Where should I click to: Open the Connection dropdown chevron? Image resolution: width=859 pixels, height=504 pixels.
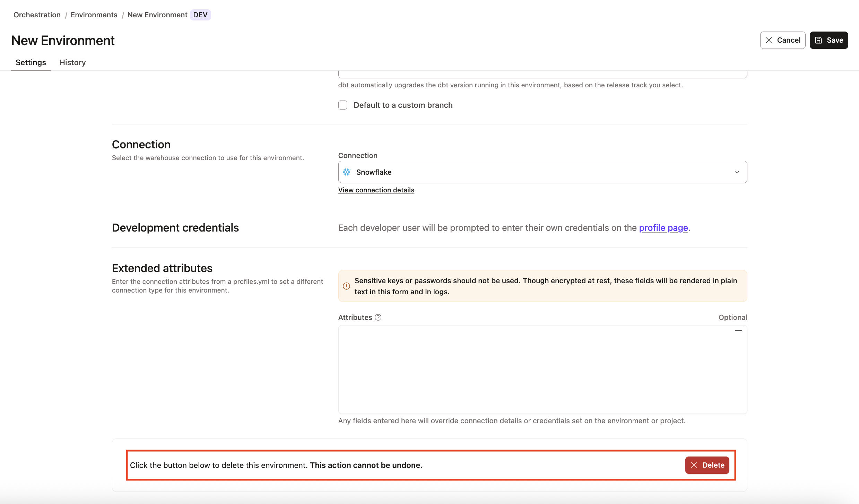click(737, 172)
